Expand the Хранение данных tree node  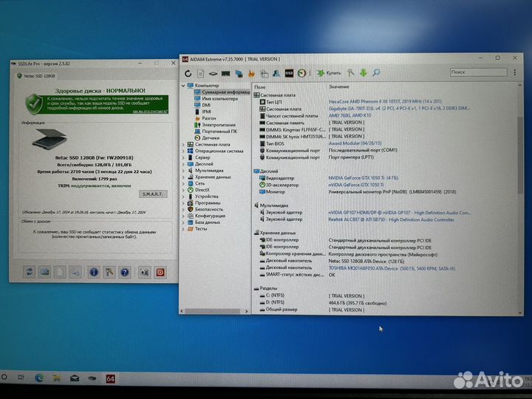pyautogui.click(x=185, y=177)
